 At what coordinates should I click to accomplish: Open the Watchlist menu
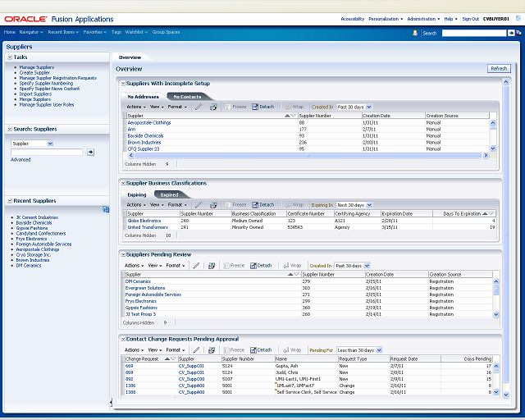pos(136,32)
